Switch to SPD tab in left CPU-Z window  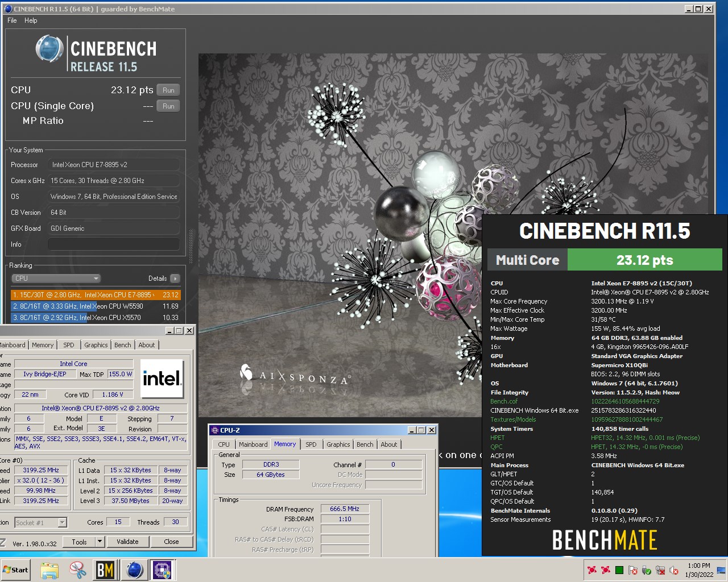click(69, 345)
